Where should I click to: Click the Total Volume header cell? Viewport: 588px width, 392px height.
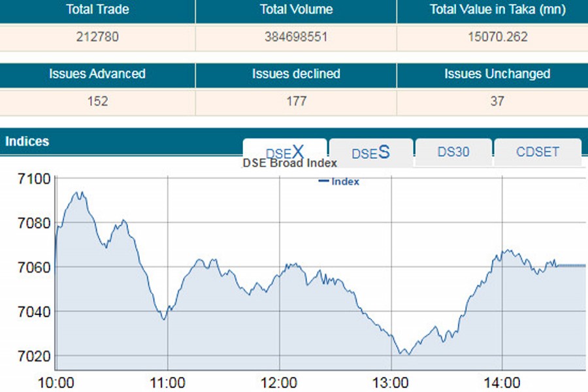pos(296,10)
